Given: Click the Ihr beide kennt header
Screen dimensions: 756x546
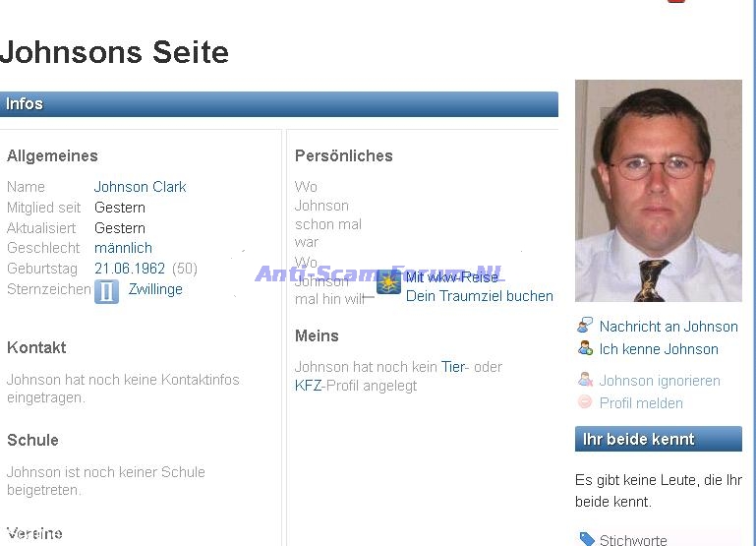Looking at the screenshot, I should coord(658,439).
